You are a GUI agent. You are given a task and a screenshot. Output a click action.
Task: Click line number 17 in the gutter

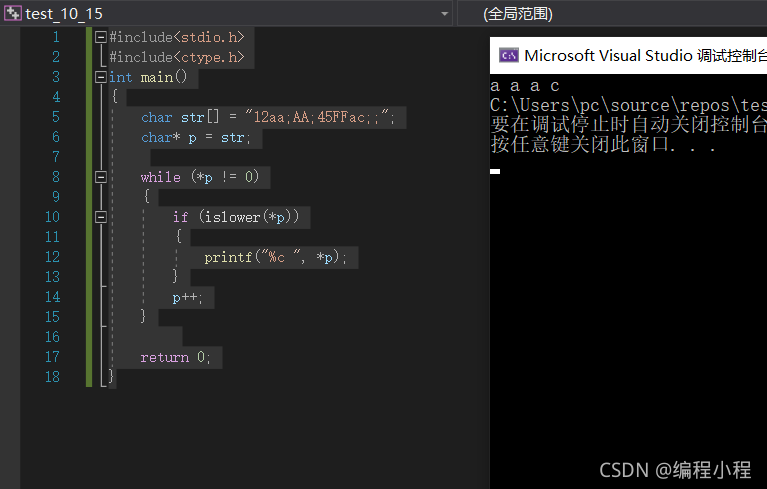coord(52,357)
